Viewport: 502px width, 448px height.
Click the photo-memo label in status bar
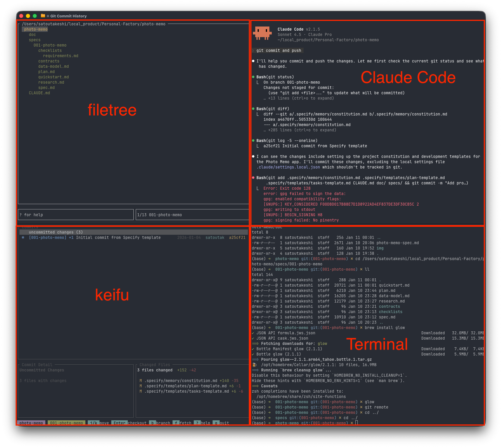pos(31,423)
